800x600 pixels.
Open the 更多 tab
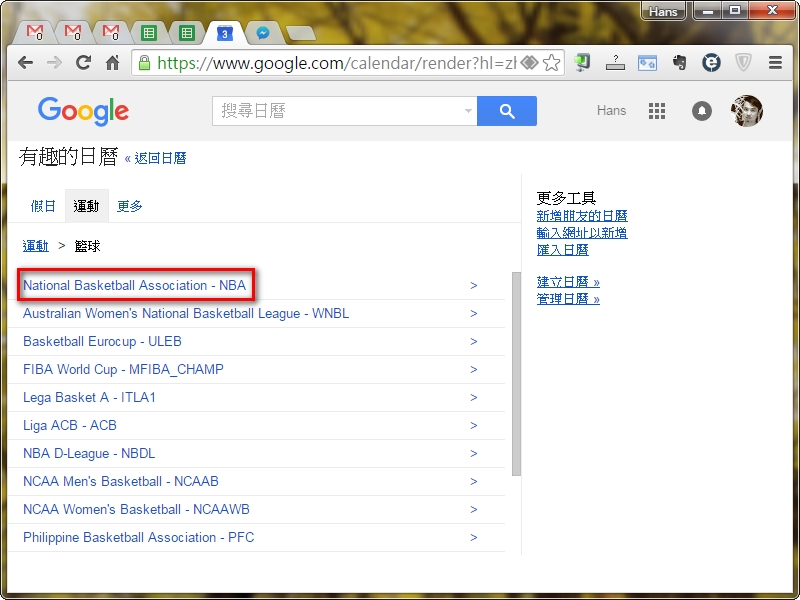tap(130, 206)
